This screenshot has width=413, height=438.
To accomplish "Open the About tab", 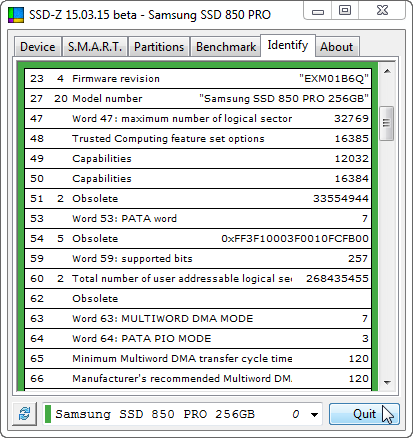I will click(337, 47).
